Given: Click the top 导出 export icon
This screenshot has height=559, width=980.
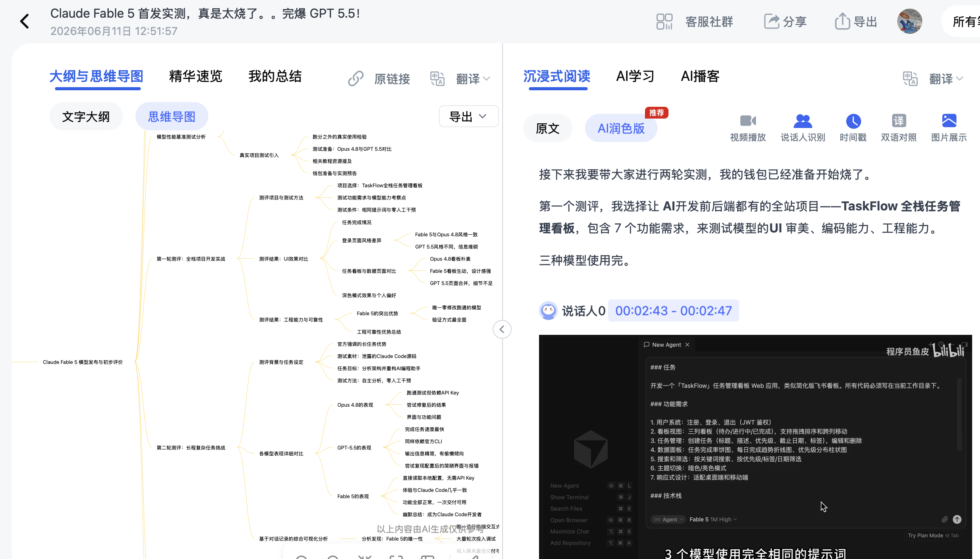Looking at the screenshot, I should point(842,21).
